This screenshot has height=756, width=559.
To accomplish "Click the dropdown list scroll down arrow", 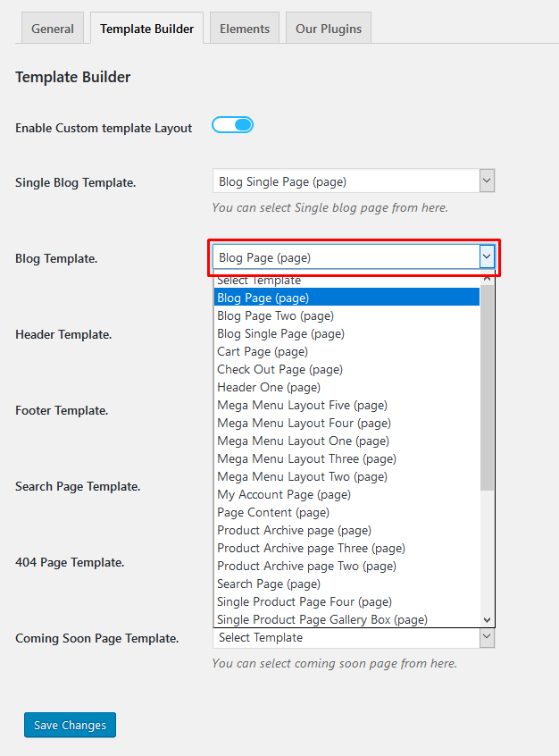I will [488, 620].
